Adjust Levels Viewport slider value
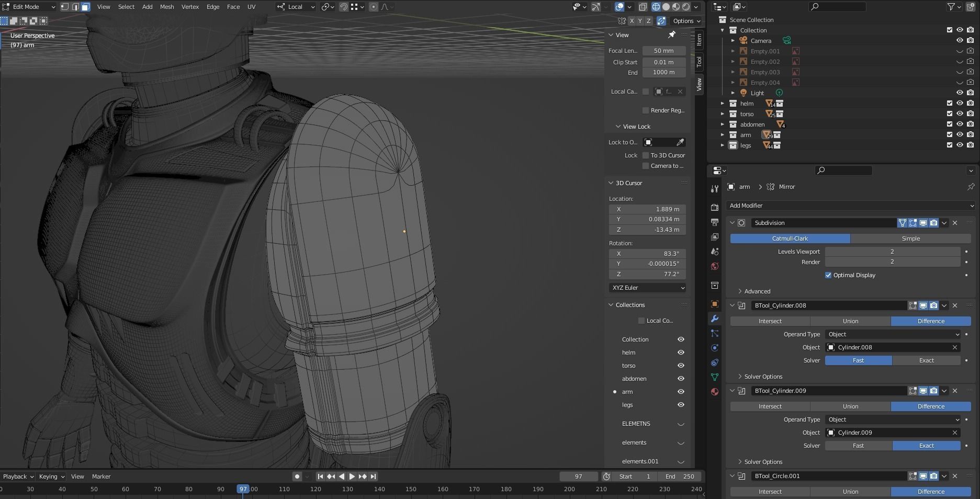 coord(893,252)
